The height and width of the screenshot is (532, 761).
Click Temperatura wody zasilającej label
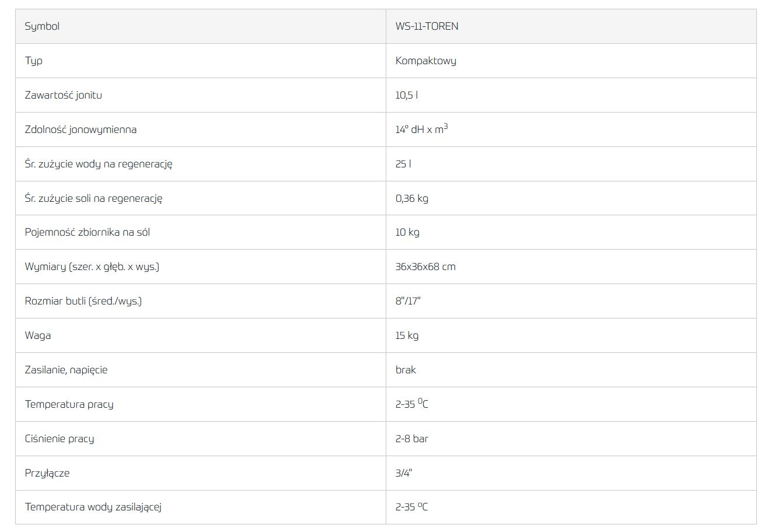pyautogui.click(x=93, y=507)
